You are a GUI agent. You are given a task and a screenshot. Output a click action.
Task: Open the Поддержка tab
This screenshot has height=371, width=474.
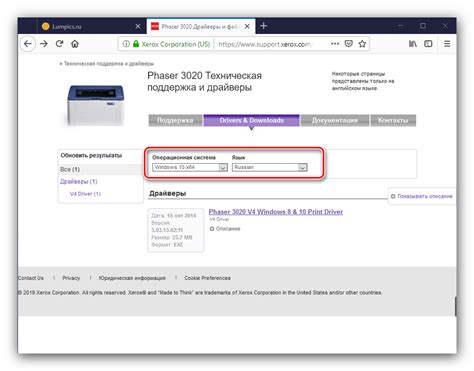(x=175, y=120)
